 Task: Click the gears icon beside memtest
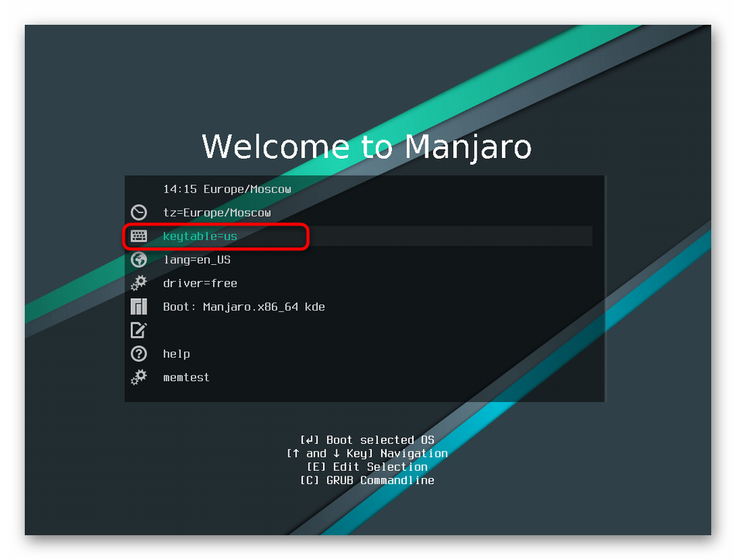click(x=139, y=377)
